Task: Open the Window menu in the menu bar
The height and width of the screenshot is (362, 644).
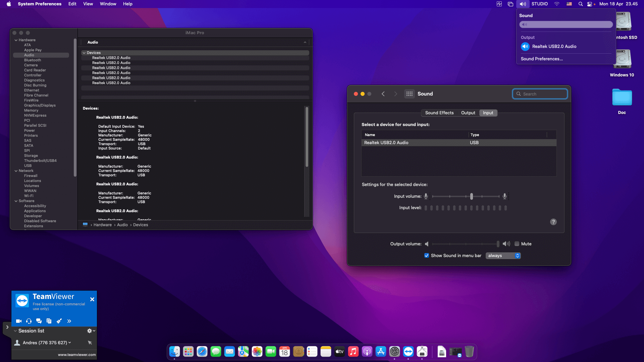Action: pos(108,4)
